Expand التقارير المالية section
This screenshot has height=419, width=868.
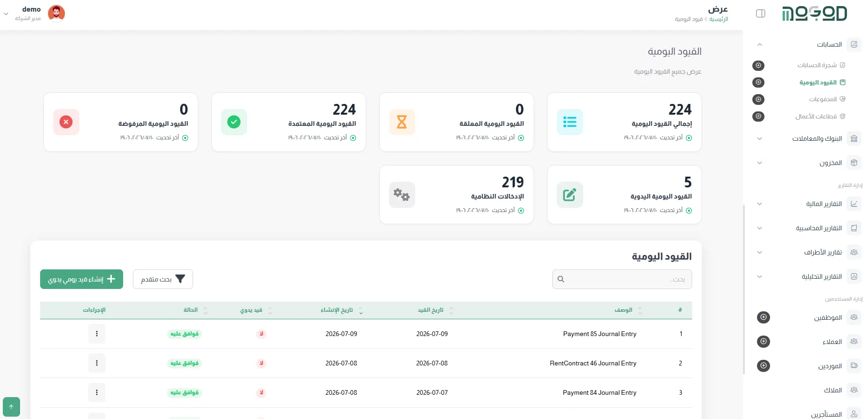[760, 204]
